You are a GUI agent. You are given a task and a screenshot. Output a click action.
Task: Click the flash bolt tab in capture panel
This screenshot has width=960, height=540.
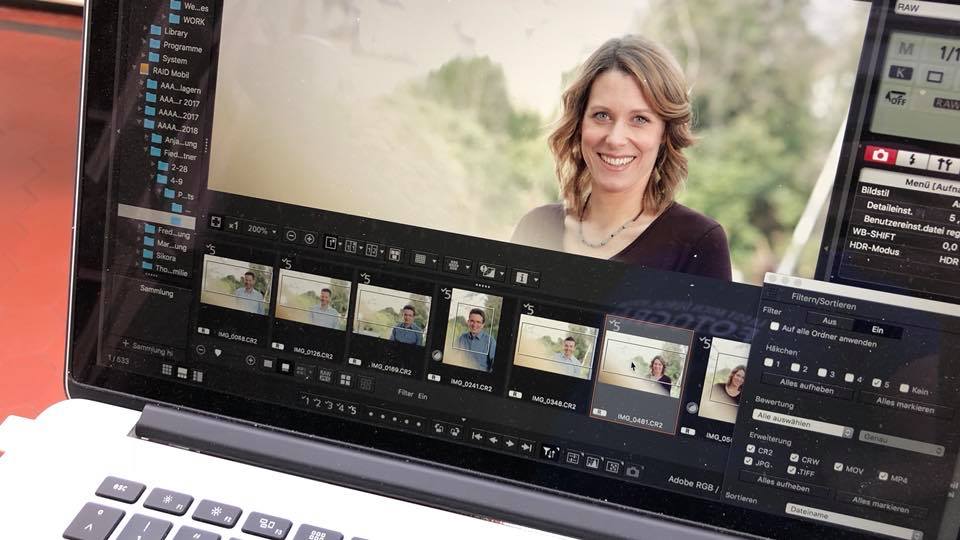click(912, 160)
